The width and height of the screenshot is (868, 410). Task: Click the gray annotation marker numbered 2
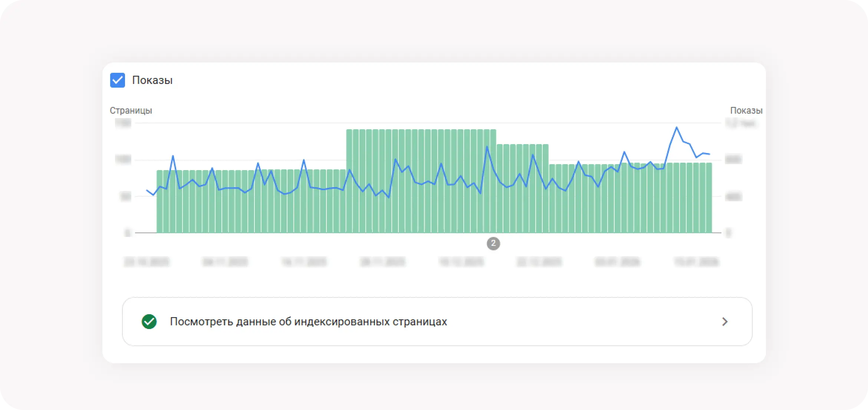493,244
